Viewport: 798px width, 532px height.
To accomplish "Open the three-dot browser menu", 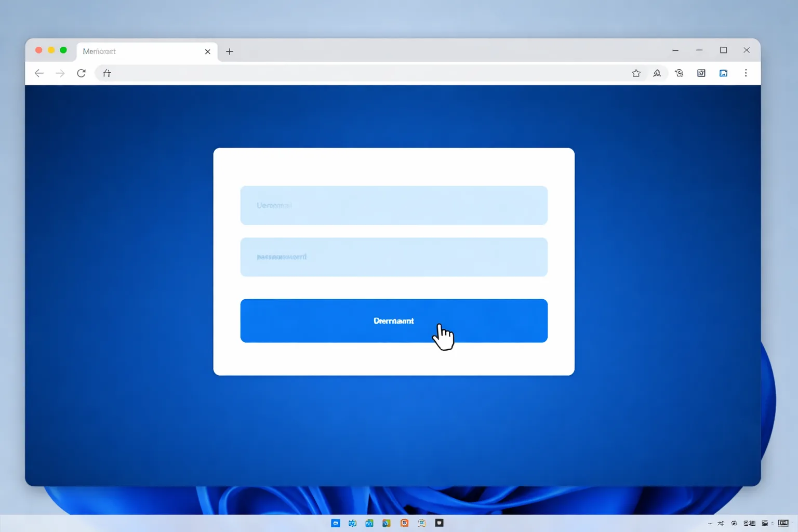I will tap(746, 73).
